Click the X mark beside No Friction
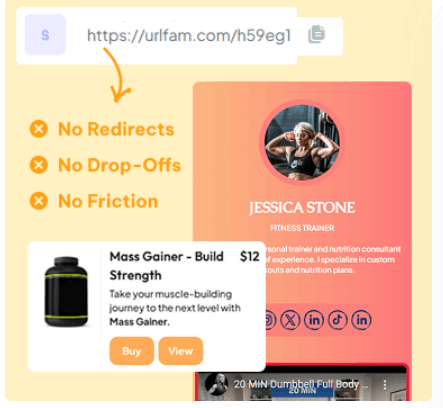The height and width of the screenshot is (408, 443). (39, 201)
